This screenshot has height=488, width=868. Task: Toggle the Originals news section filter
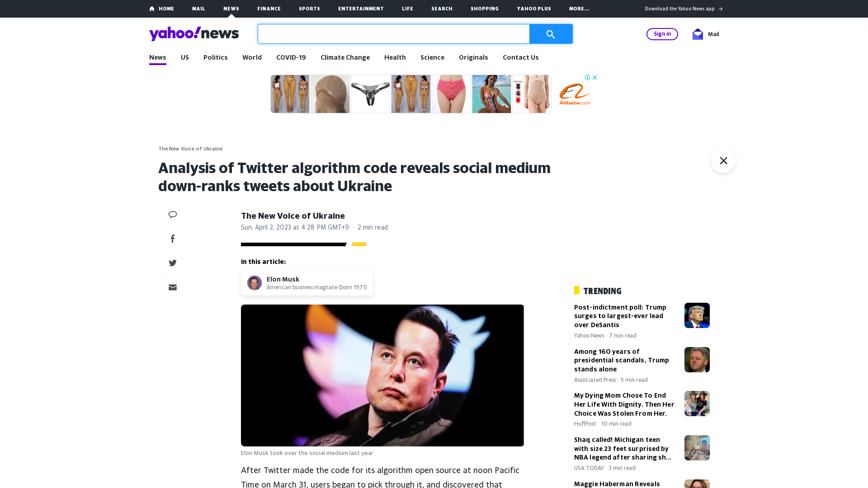pyautogui.click(x=473, y=56)
